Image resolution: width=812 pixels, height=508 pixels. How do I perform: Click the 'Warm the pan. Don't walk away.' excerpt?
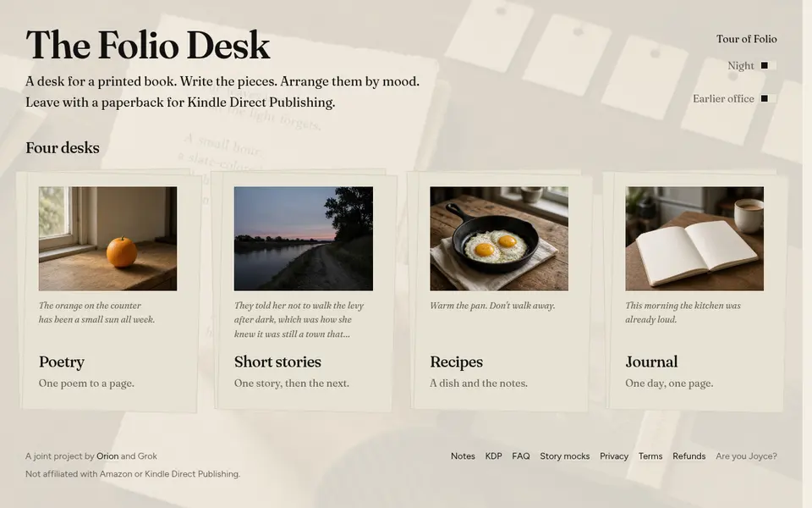click(492, 306)
